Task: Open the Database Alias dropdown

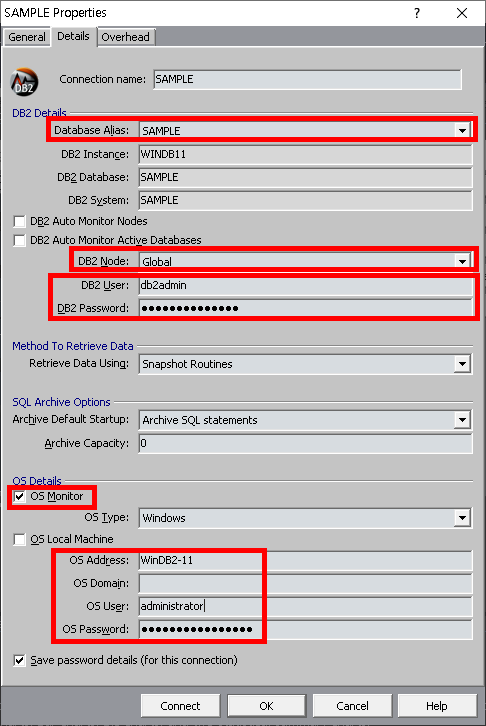Action: (x=462, y=131)
